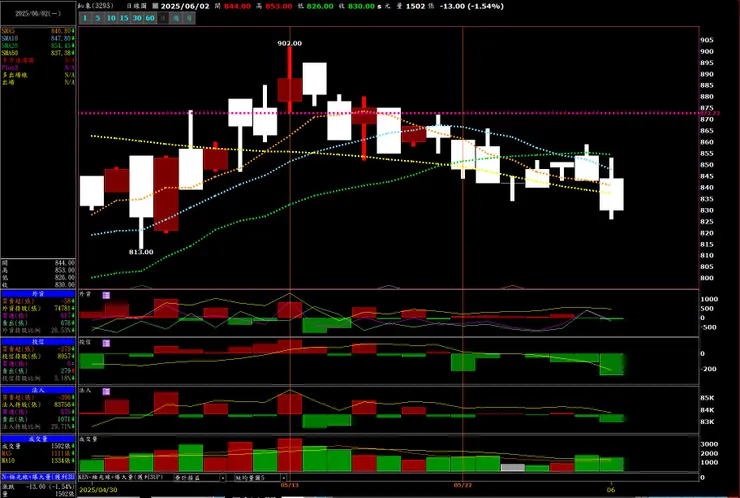Switch to the monthly (月) chart button
Viewport: 740px width, 498px height.
point(189,18)
